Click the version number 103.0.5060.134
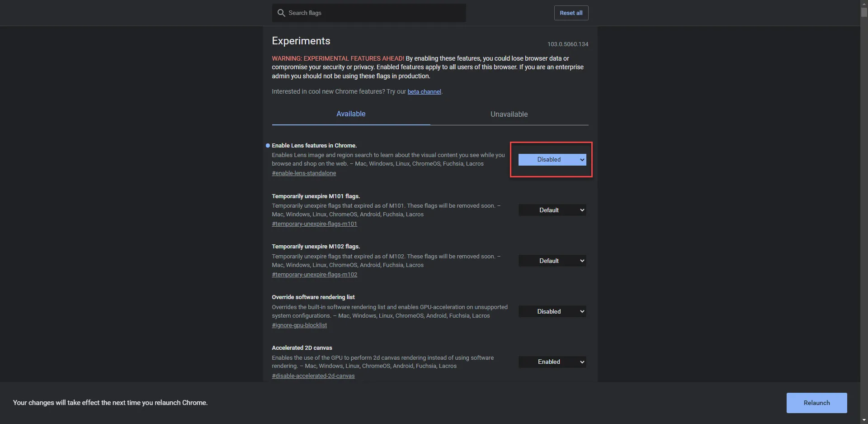 [x=568, y=44]
